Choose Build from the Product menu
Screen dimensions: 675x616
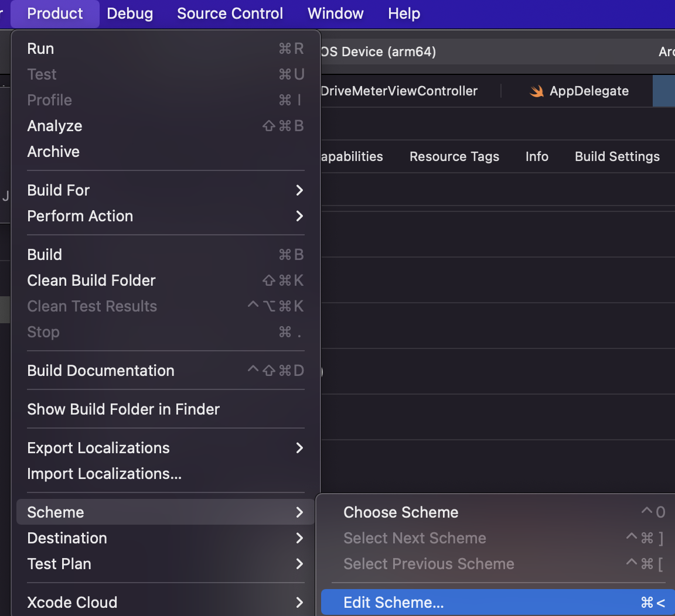tap(166, 255)
